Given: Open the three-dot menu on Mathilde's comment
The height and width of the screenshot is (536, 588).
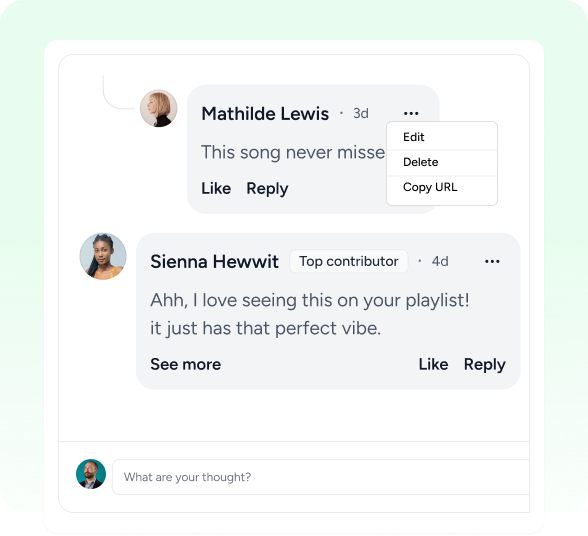Looking at the screenshot, I should pyautogui.click(x=411, y=113).
